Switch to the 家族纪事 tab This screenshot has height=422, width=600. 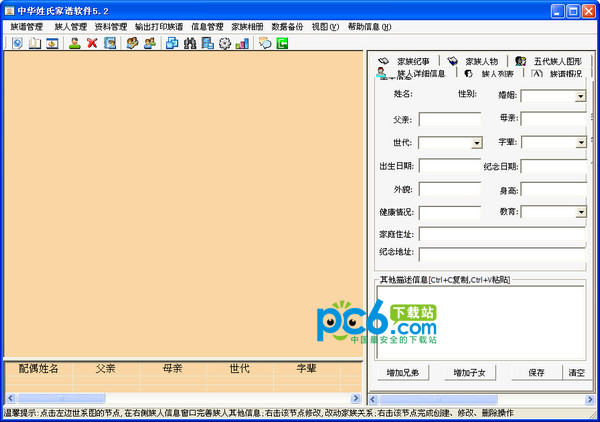pyautogui.click(x=405, y=61)
